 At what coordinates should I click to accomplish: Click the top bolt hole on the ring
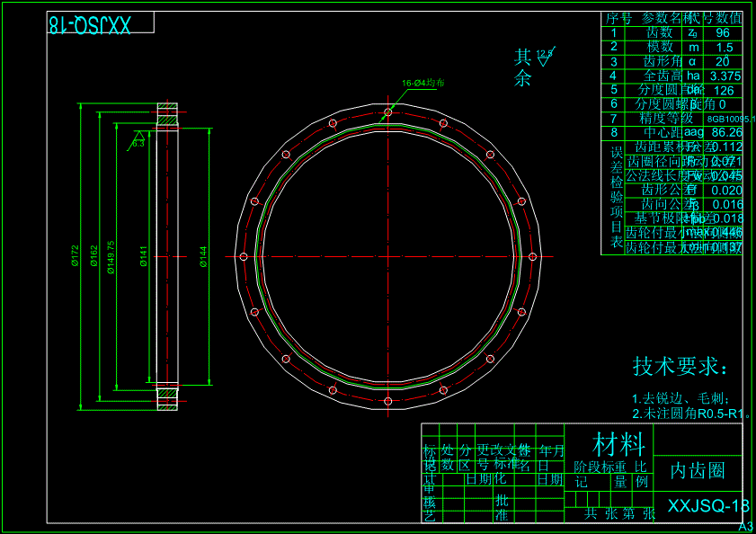[x=387, y=113]
